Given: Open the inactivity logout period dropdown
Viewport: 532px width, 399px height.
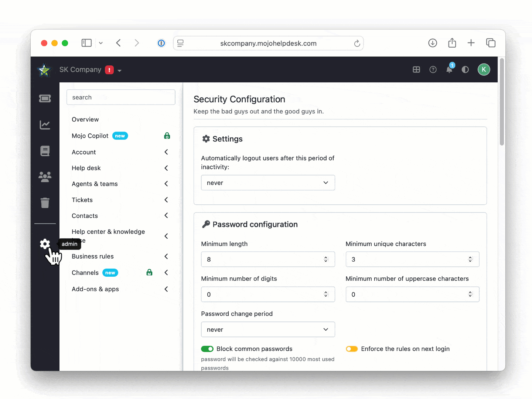Looking at the screenshot, I should point(268,183).
